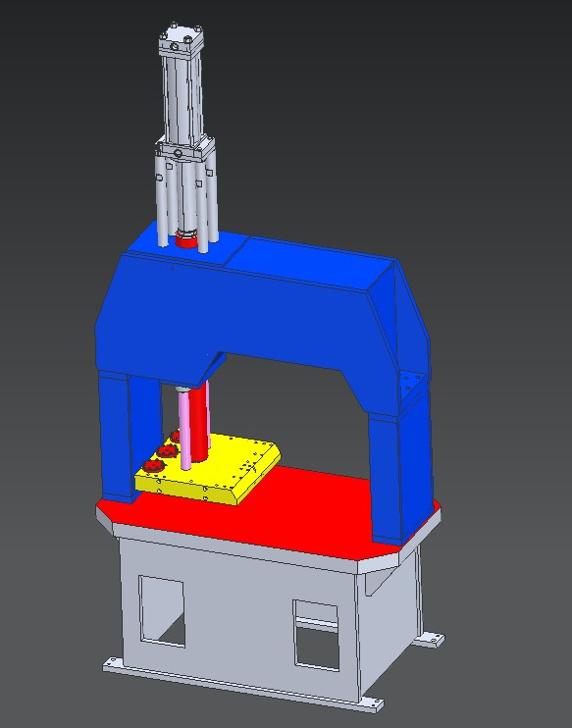Click the blue frame's top beam
Viewport: 572px width, 728px height.
[x=246, y=311]
